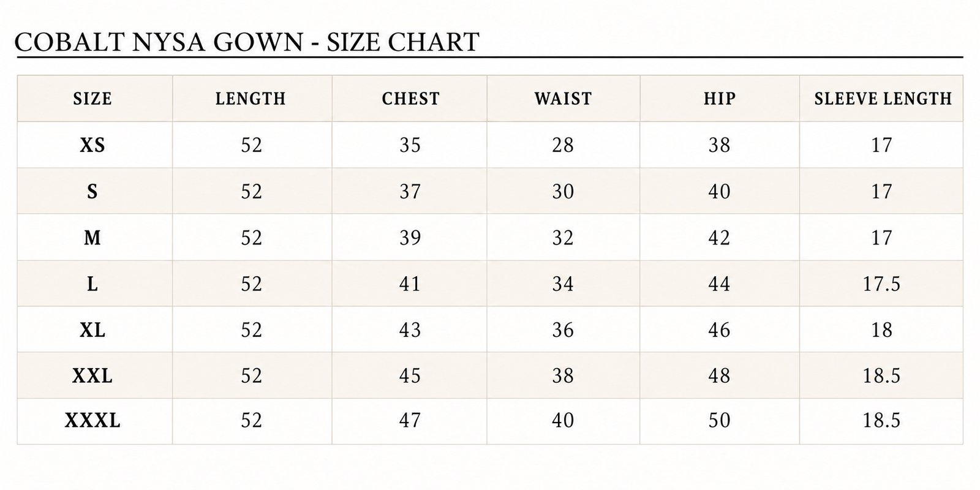This screenshot has height=490, width=980.
Task: Click the SIZE column header
Action: coord(92,99)
